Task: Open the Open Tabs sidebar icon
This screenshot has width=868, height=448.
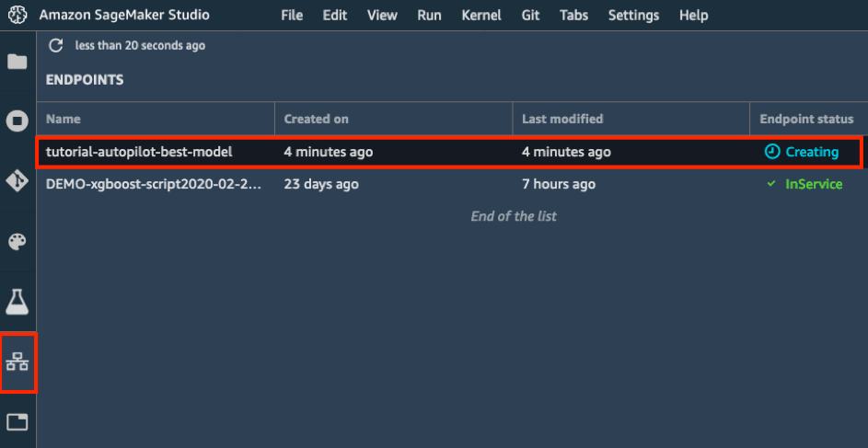Action: [17, 422]
